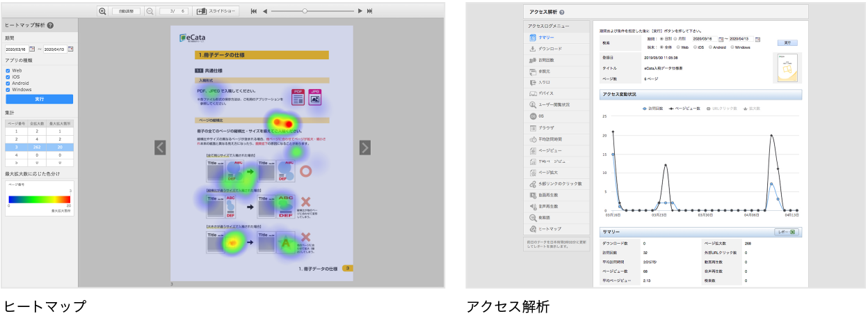The width and height of the screenshot is (868, 323).
Task: Jump to first page with skip-back icon
Action: point(254,11)
